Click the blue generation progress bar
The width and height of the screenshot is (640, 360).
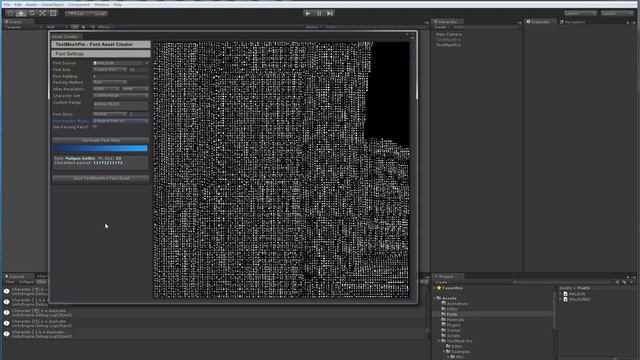coord(100,148)
